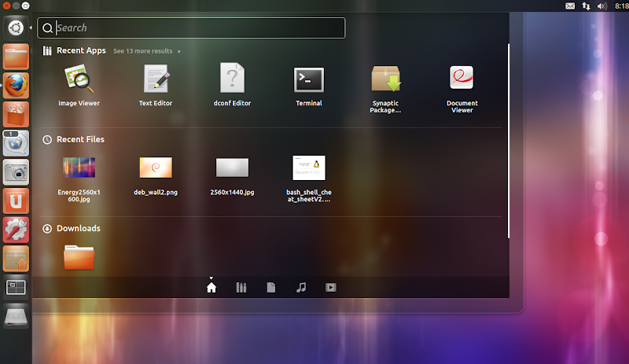This screenshot has width=629, height=364.
Task: Click the clock in top panel
Action: 621,6
